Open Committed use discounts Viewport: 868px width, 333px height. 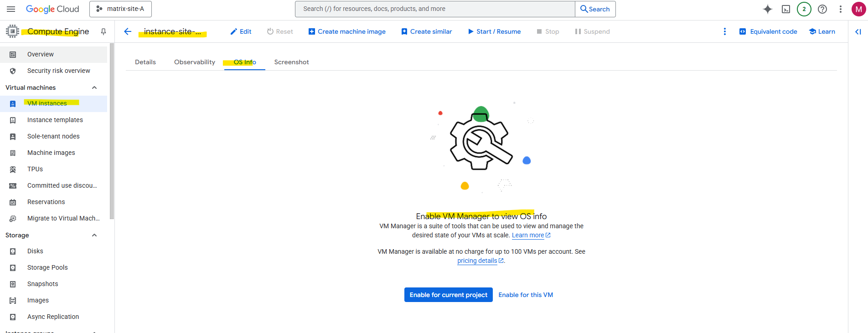54,185
